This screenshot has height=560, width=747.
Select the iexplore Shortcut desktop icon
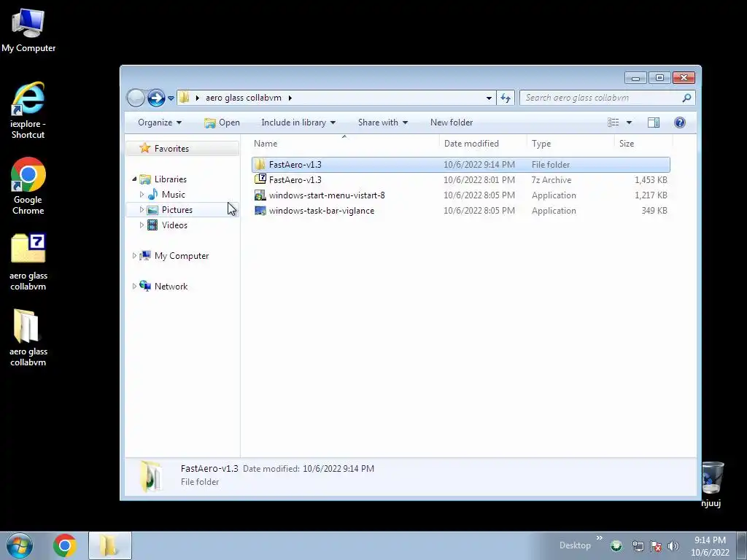coord(28,111)
